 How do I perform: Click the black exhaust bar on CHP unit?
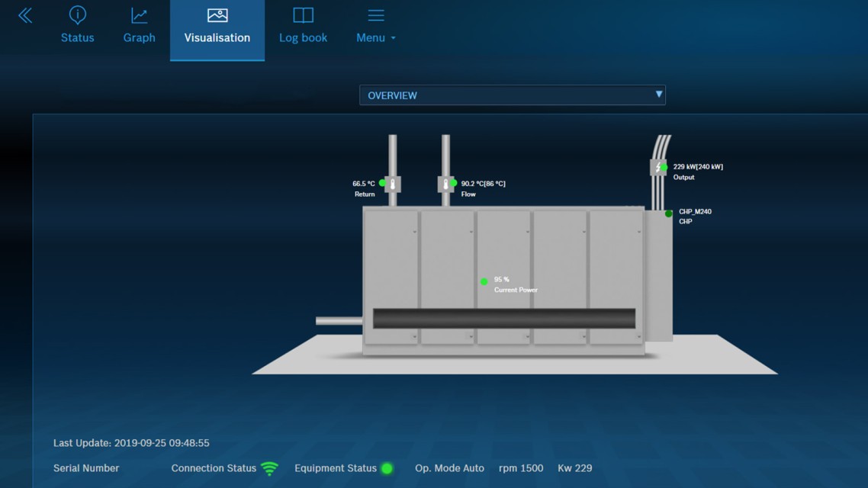[503, 319]
